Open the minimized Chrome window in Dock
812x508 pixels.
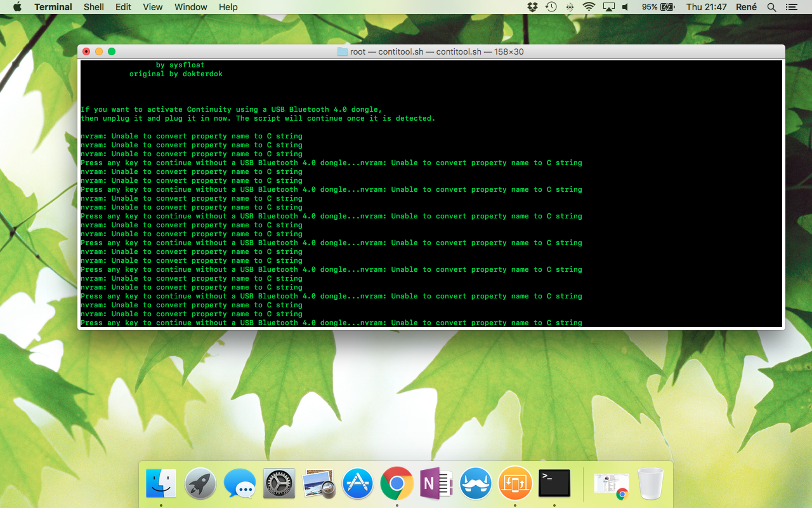coord(612,485)
